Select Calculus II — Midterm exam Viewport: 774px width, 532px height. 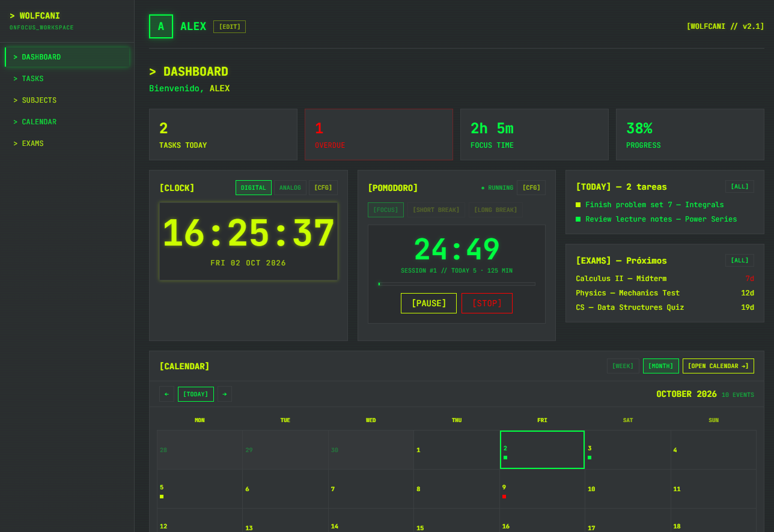coord(665,279)
